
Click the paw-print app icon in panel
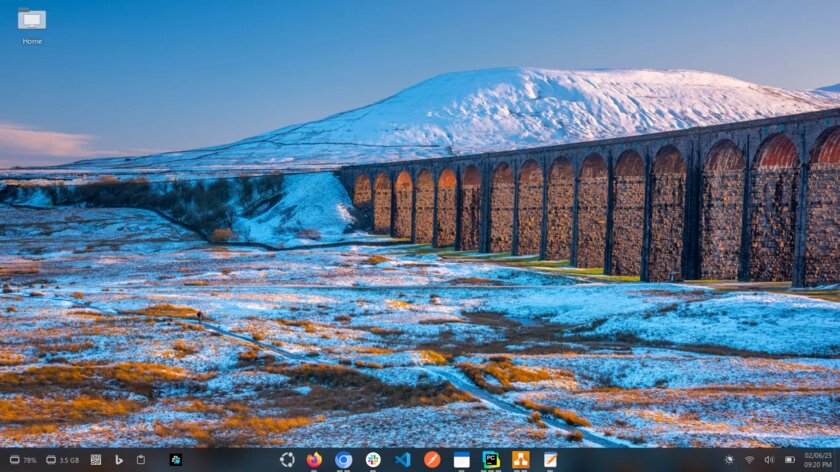click(x=176, y=460)
